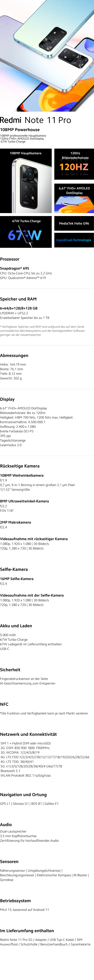
Task: Click the Speicher und RAM heading
Action: 18,299
